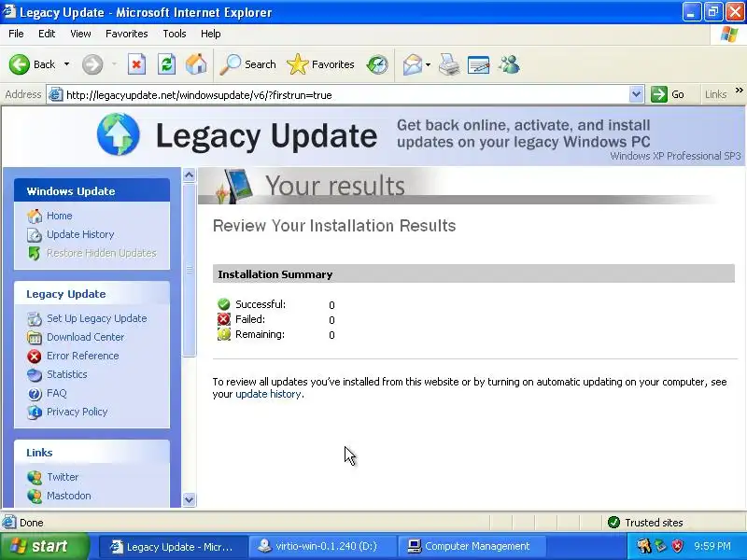
Task: Open the FAQ sidebar link
Action: (57, 393)
